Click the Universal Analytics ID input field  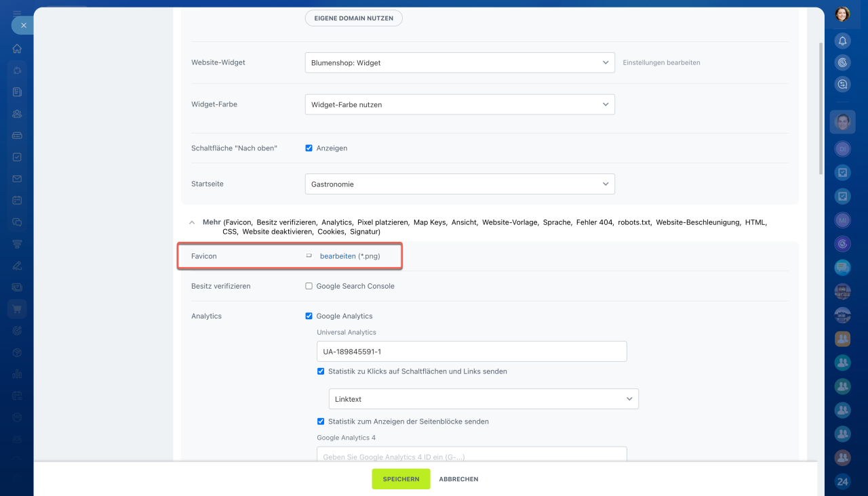coord(471,352)
